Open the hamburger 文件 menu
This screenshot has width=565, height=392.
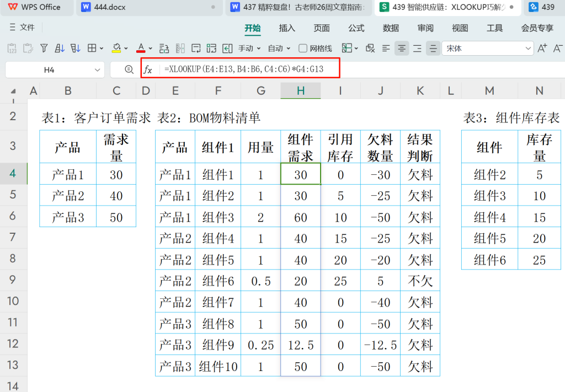[x=22, y=28]
